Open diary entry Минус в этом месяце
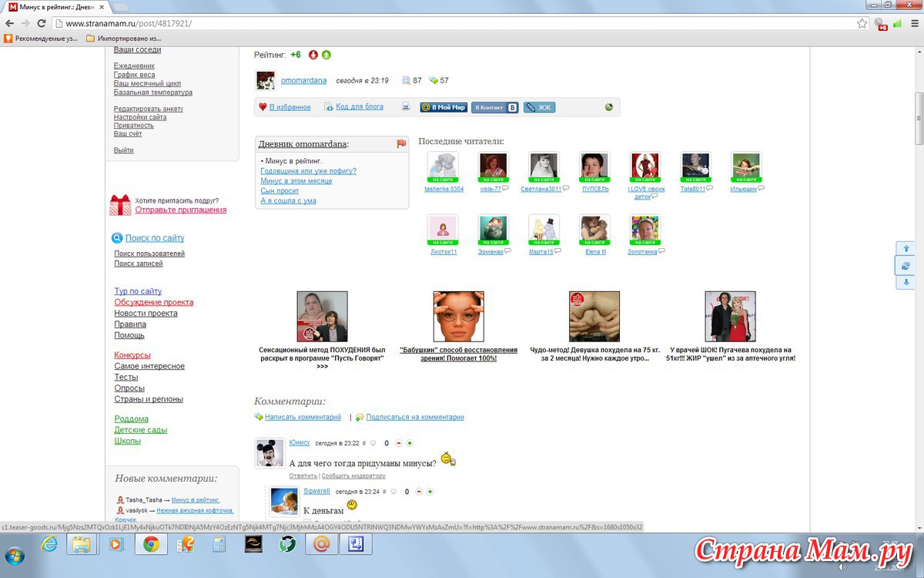 click(296, 181)
